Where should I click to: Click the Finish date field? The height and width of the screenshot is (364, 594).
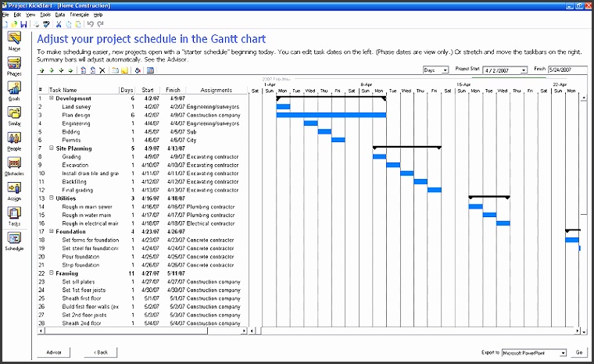(x=567, y=70)
